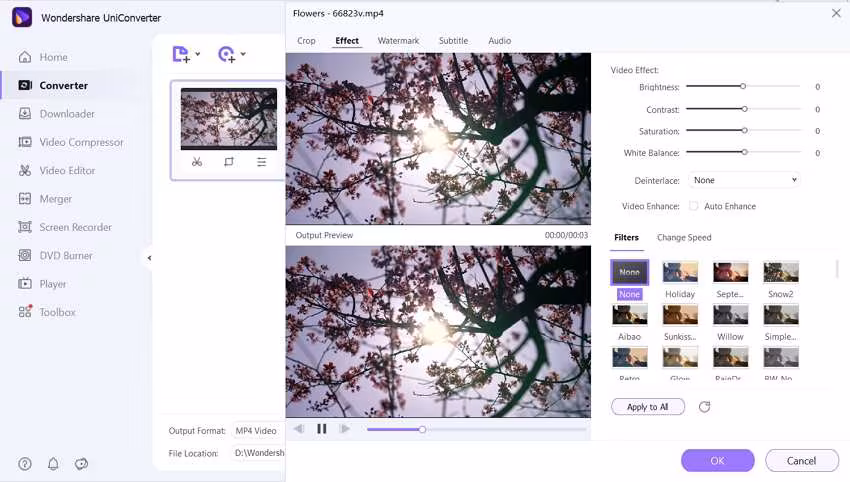Collapse the sidebar with arrow handle

click(149, 258)
